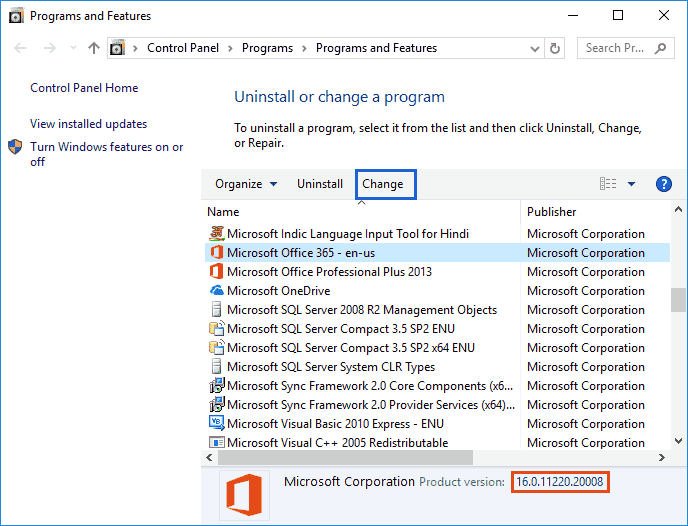Expand the address bar history dropdown
688x526 pixels.
coord(534,48)
